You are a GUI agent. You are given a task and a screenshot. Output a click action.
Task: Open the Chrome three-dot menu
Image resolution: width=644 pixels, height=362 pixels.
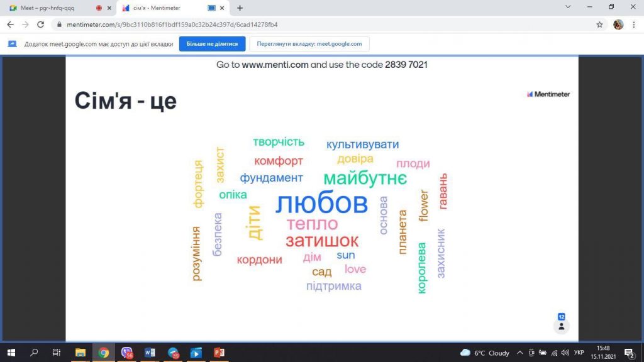coord(633,25)
